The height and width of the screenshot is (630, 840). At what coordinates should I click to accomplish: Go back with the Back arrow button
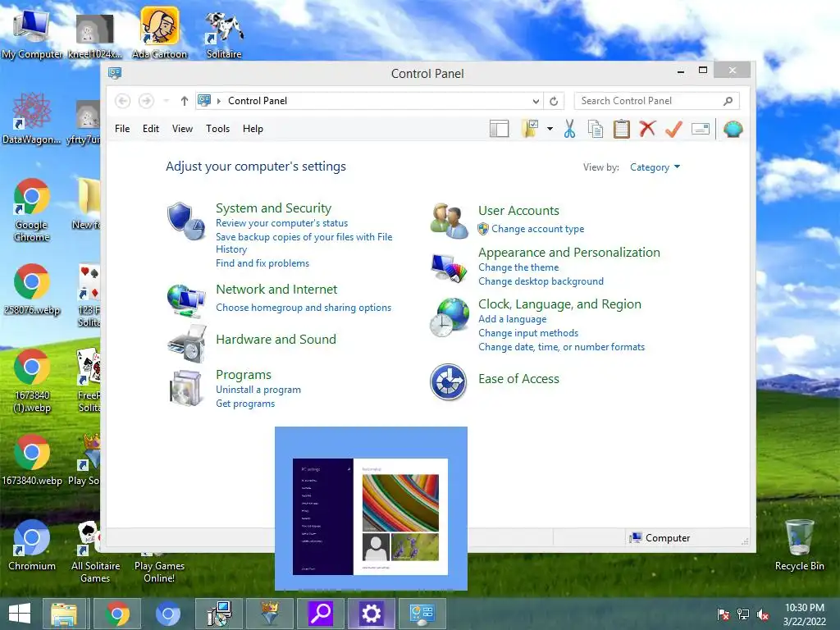click(x=123, y=101)
